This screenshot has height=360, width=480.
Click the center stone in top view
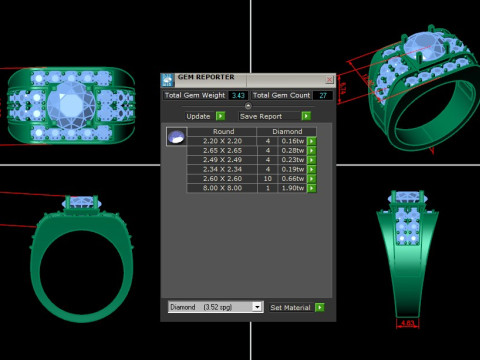(71, 105)
